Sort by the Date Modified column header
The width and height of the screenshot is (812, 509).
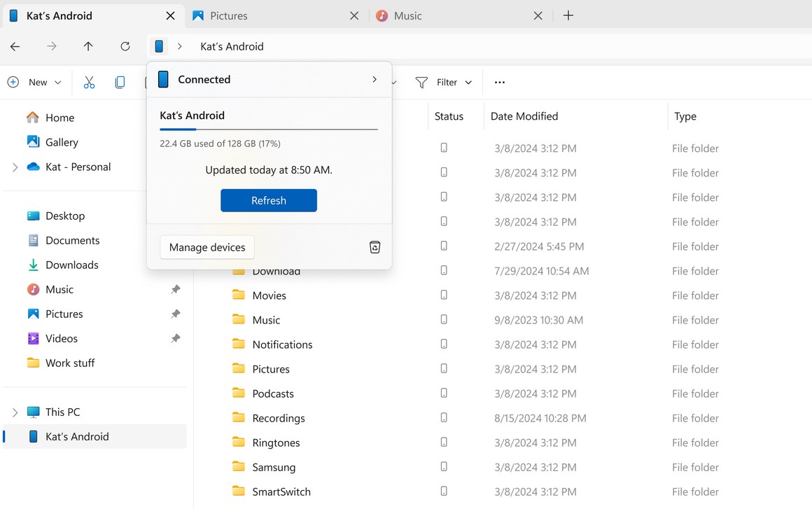point(524,116)
